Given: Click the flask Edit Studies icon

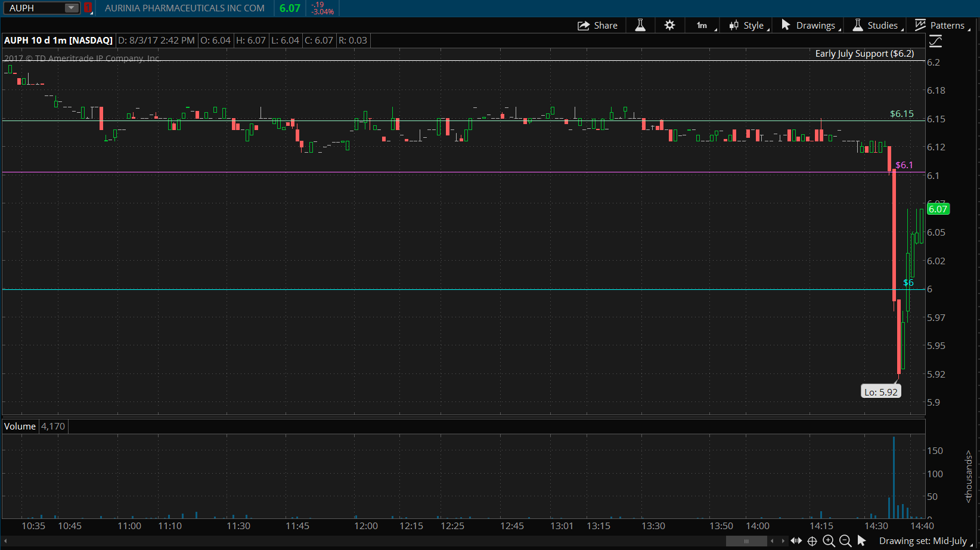Looking at the screenshot, I should (x=640, y=25).
